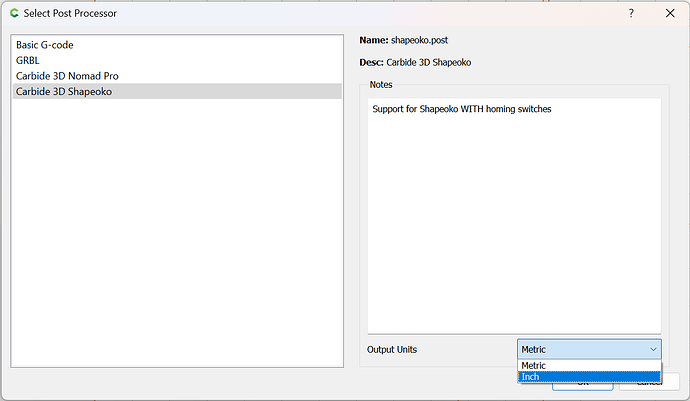This screenshot has width=690, height=401.
Task: Click the Notes group box title
Action: pos(381,85)
